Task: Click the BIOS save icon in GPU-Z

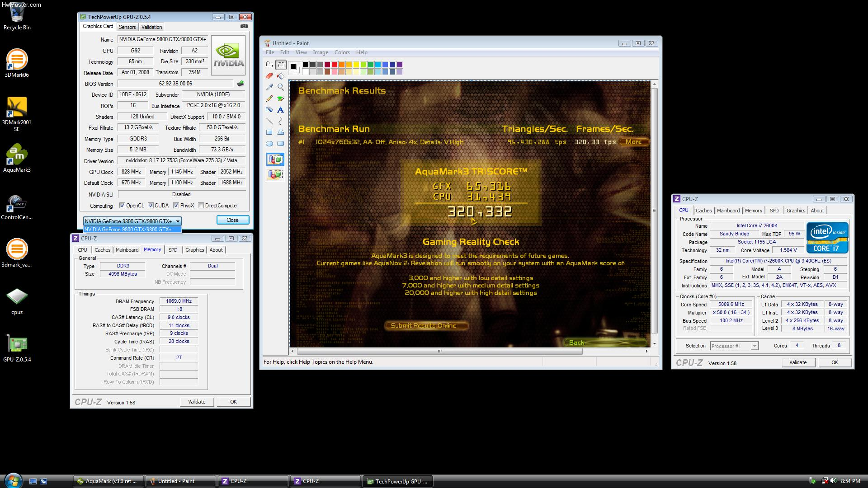Action: pyautogui.click(x=241, y=84)
